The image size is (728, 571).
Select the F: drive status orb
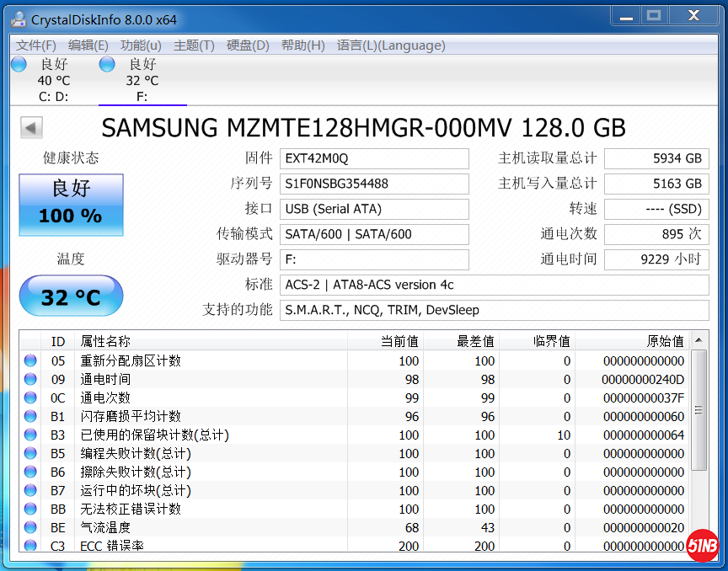click(107, 64)
